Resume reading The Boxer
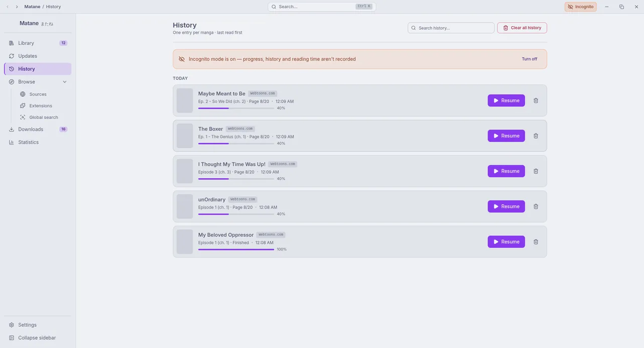 coord(506,136)
